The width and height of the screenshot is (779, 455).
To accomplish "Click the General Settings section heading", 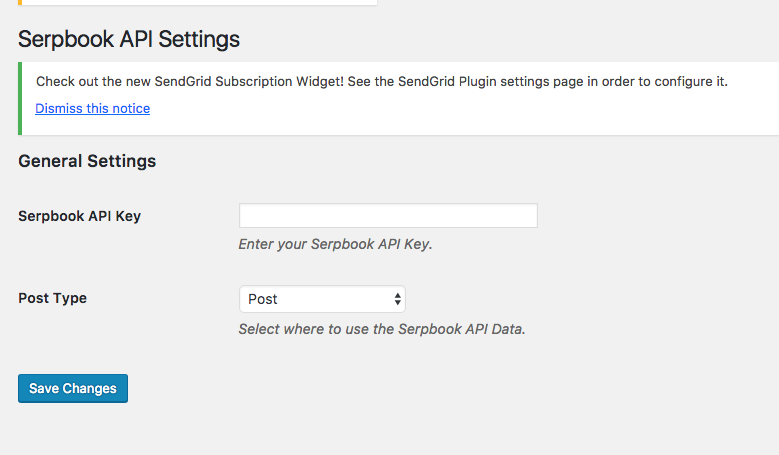I will [87, 161].
